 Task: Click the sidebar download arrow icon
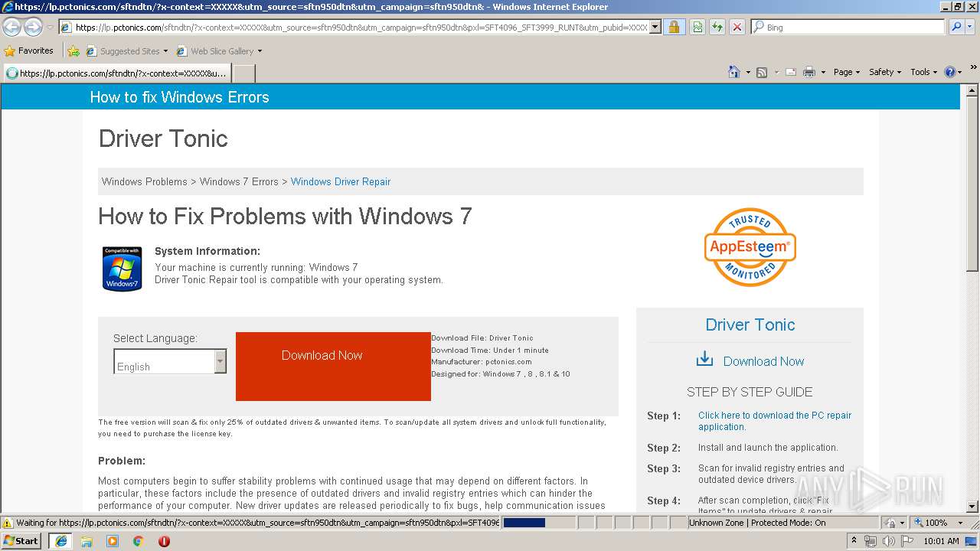704,360
